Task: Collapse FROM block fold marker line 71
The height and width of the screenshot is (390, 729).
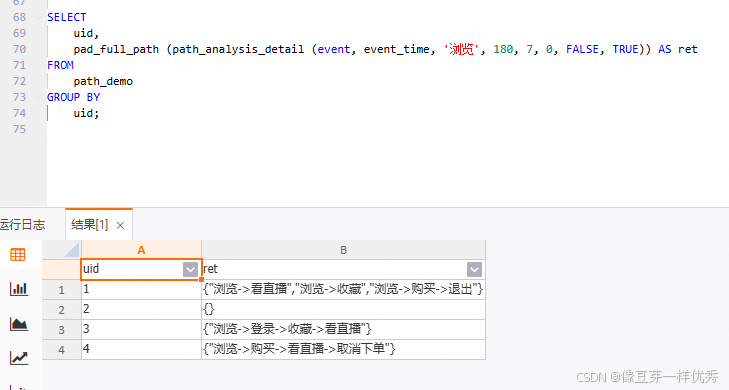Action: [39, 65]
